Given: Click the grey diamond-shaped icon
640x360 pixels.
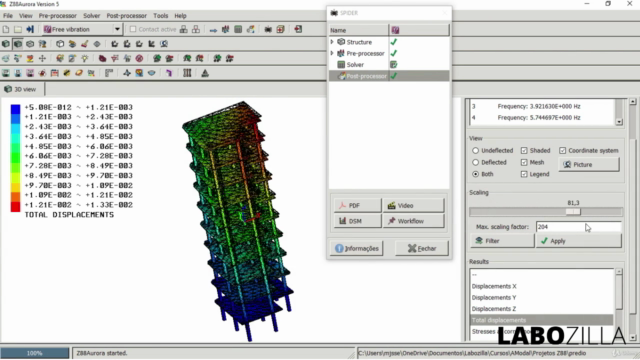Looking at the screenshot, I should tap(97, 44).
